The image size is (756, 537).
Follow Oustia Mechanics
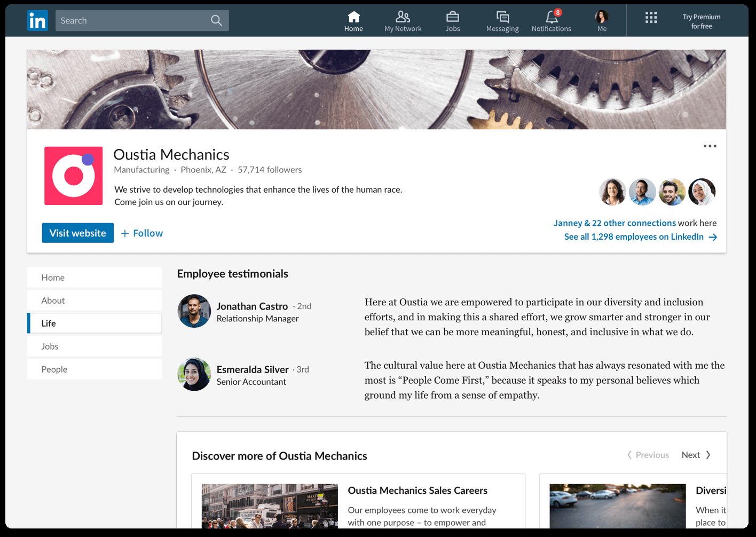tap(142, 233)
